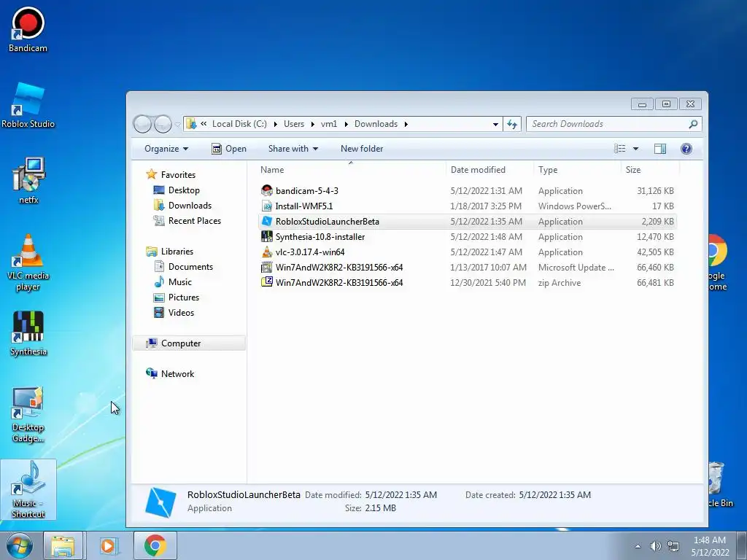Click the Open toolbar button

coord(229,149)
